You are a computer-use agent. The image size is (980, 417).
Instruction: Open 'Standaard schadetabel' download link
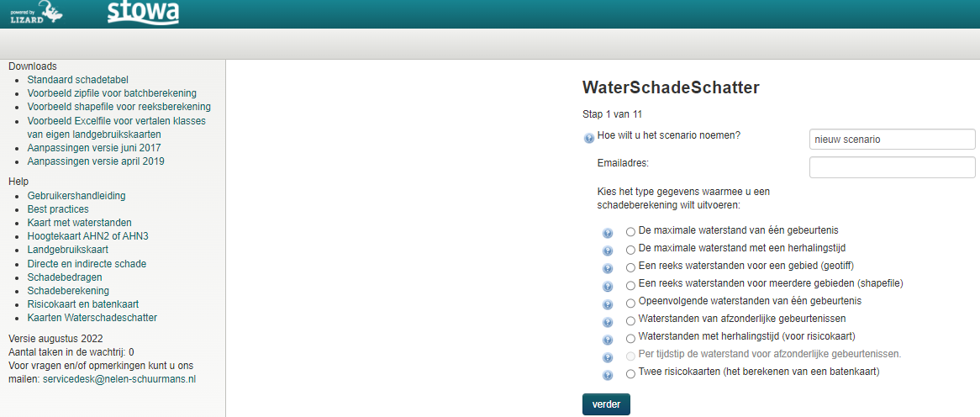pos(77,79)
